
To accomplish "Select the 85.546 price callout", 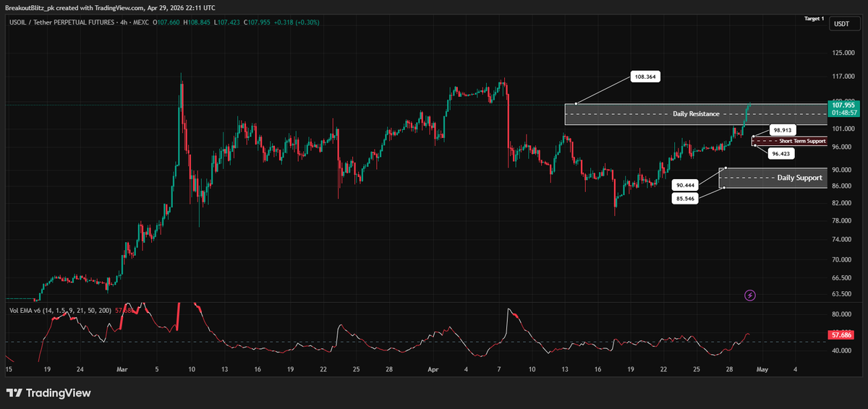I will tap(685, 198).
